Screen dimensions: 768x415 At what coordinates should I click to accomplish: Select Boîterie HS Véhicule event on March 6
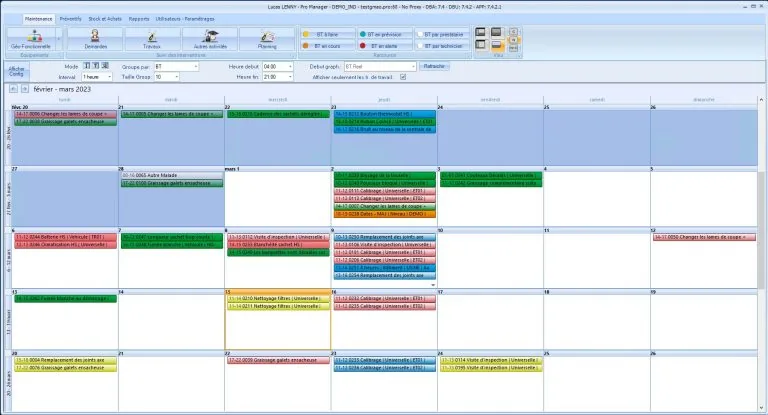(66, 237)
